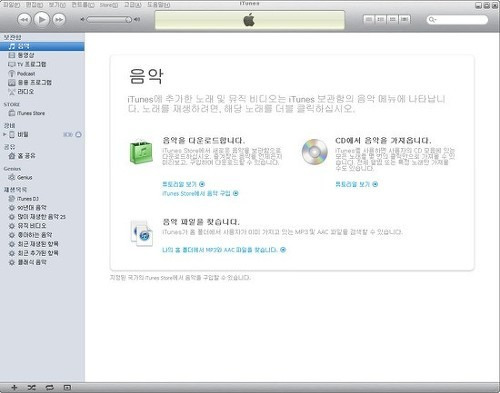The image size is (500, 393).
Task: Click the add playlist plus button
Action: (14, 387)
